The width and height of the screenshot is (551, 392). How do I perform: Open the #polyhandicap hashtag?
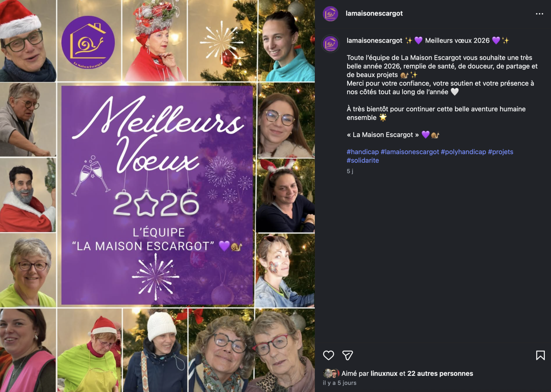pos(464,152)
